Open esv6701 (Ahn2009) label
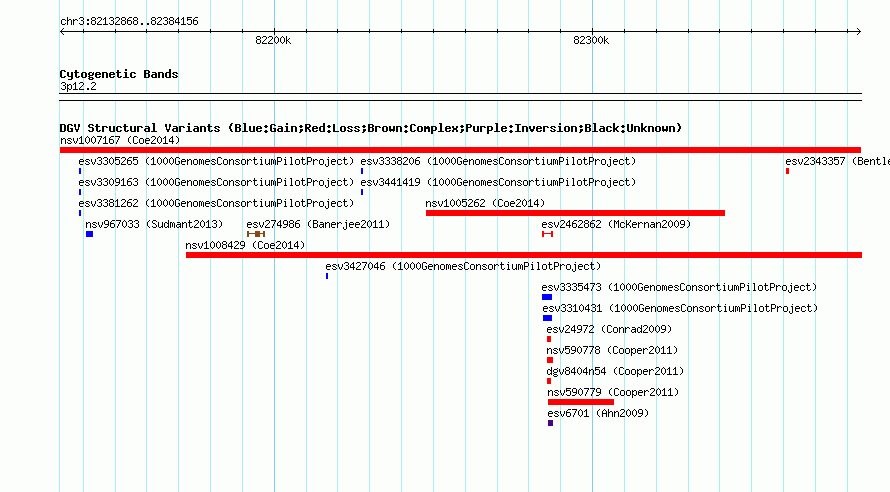The image size is (890, 492). [x=598, y=413]
